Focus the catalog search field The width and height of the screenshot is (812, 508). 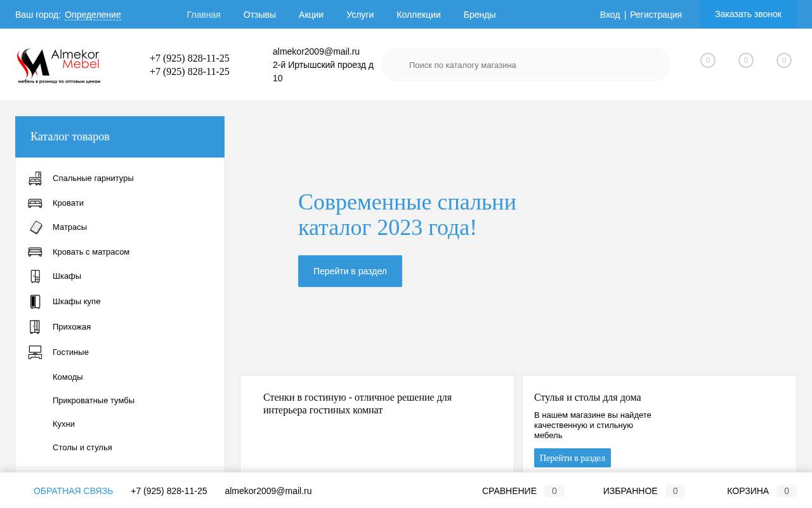[526, 65]
